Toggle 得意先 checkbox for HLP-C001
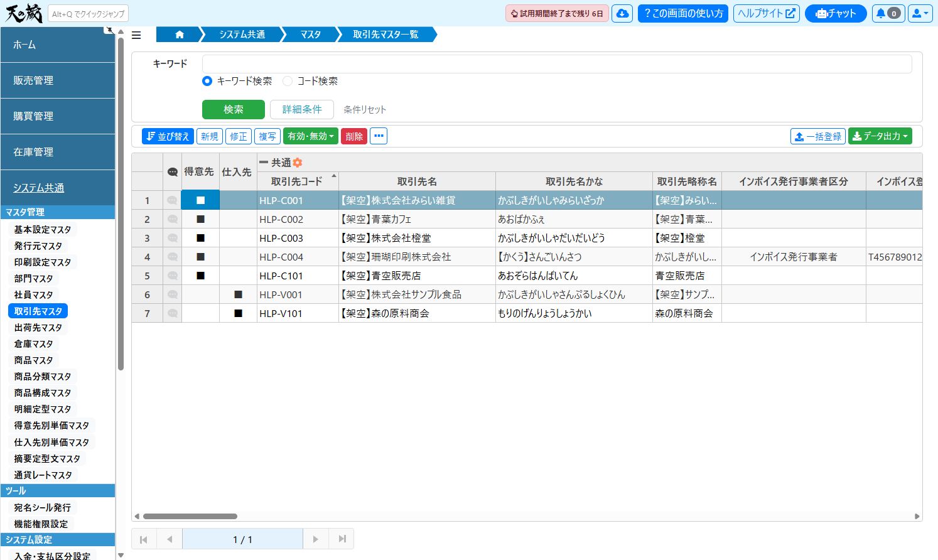 point(200,200)
